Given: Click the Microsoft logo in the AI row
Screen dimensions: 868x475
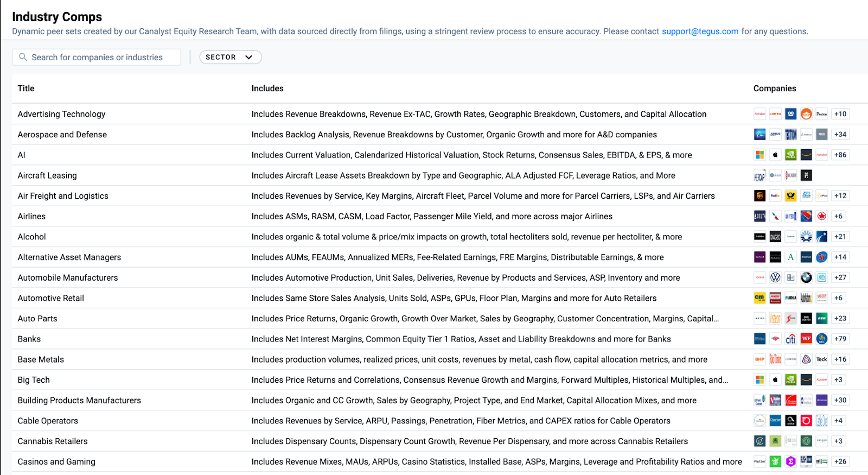Looking at the screenshot, I should 759,155.
